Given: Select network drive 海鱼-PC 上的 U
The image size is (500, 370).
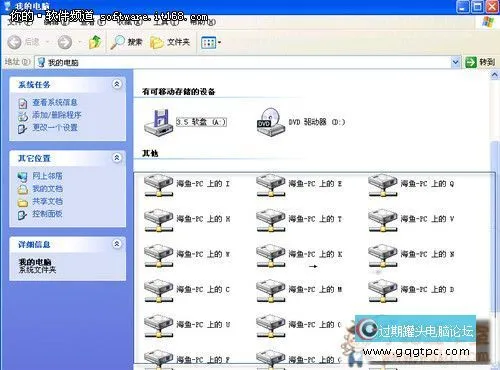Looking at the screenshot, I should tap(187, 326).
